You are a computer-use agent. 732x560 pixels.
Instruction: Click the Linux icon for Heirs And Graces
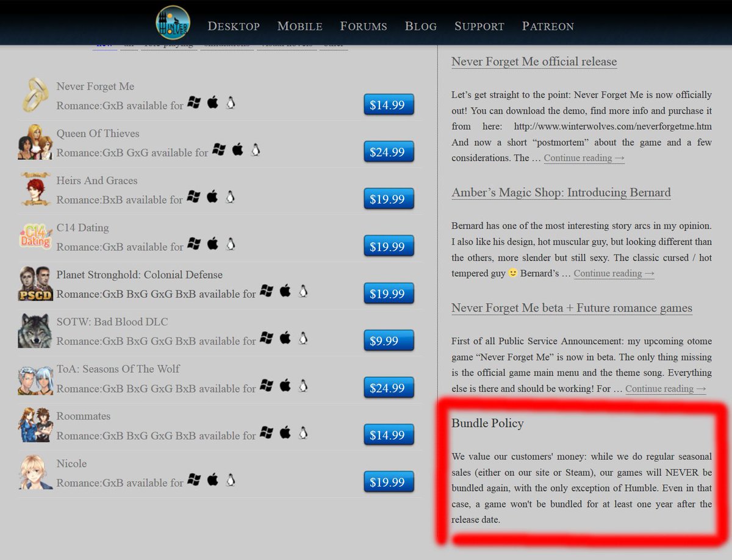230,196
